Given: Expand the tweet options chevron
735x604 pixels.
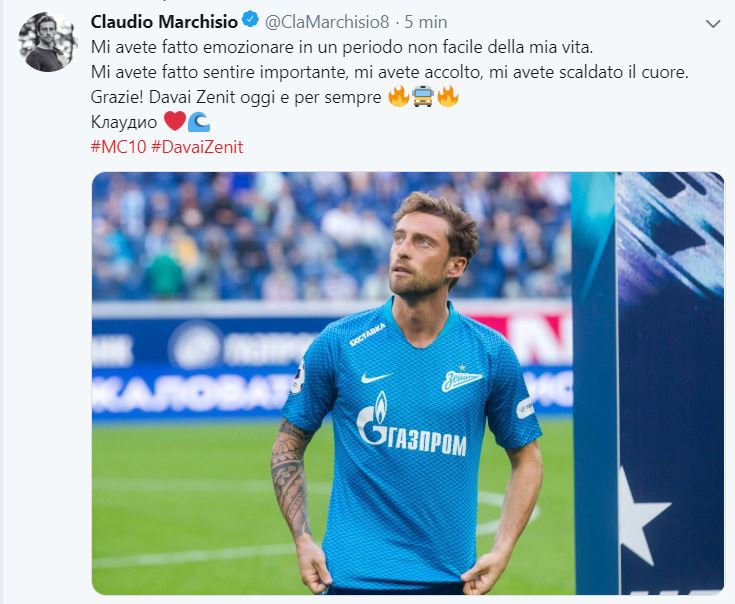Looking at the screenshot, I should 713,23.
